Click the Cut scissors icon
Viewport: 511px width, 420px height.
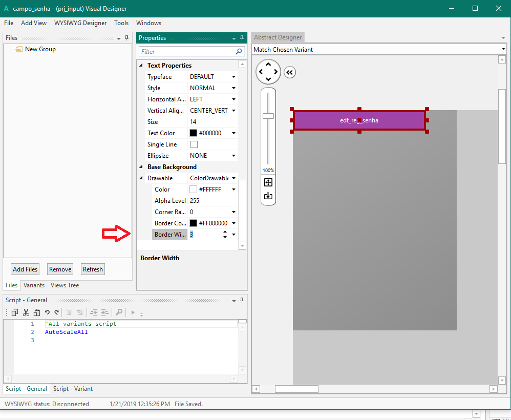click(26, 312)
